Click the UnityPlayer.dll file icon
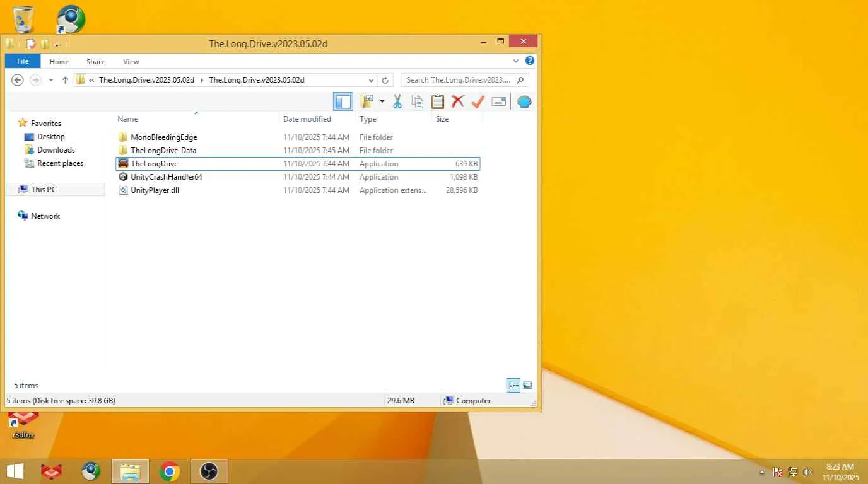Screen dimensions: 868x484 click(123, 190)
